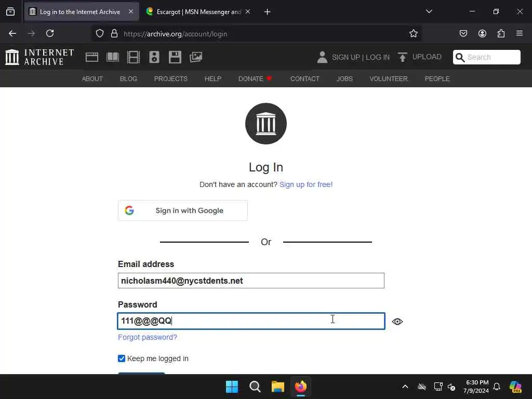Open Windows taskbar search

pos(255,387)
